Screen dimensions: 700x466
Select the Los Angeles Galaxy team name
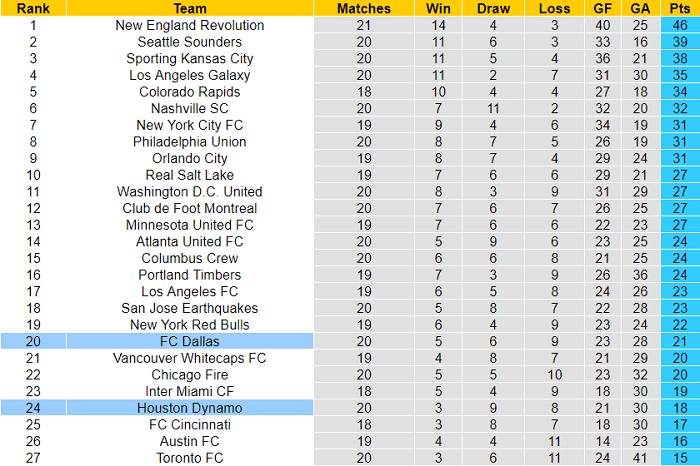point(190,75)
